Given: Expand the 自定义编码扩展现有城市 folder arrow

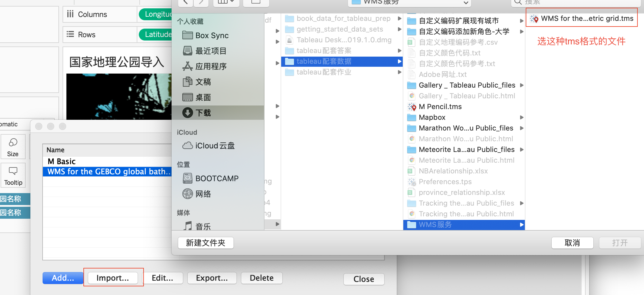Looking at the screenshot, I should (x=522, y=21).
